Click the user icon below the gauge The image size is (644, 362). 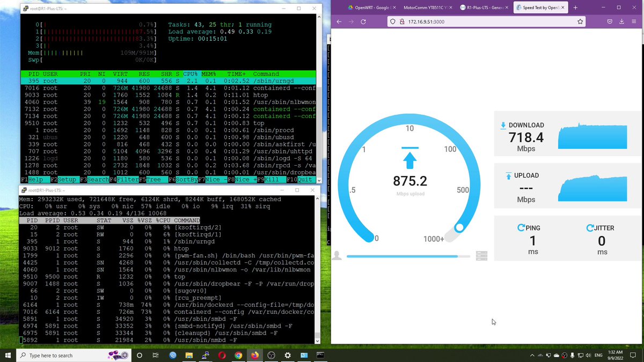[337, 256]
